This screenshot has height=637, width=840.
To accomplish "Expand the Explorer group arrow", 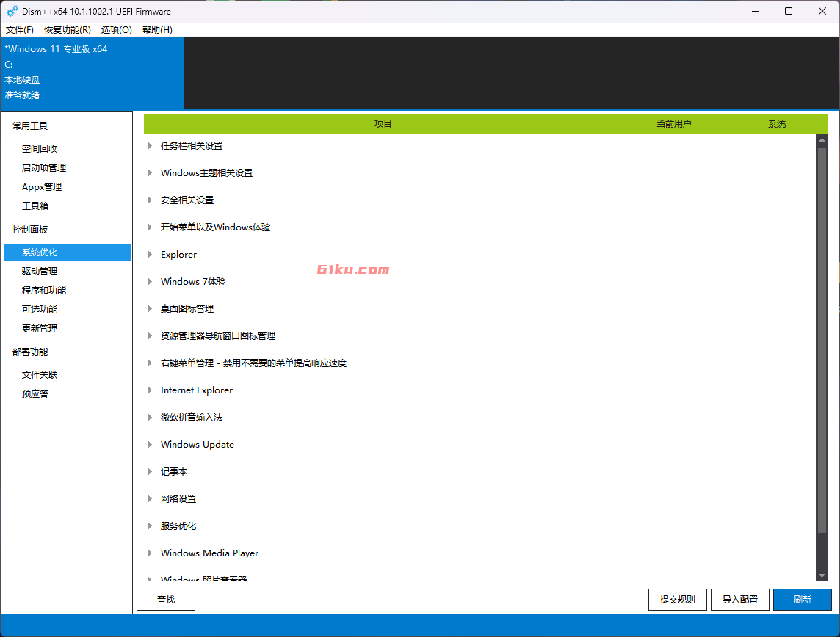I will [x=150, y=254].
